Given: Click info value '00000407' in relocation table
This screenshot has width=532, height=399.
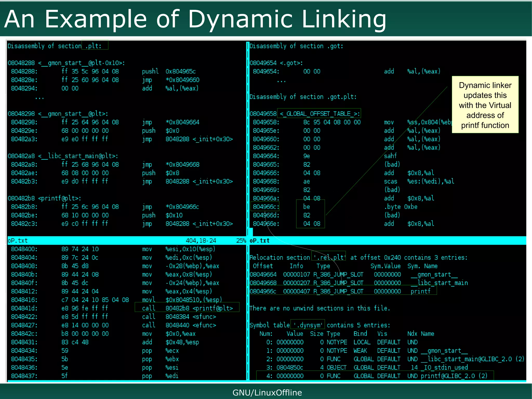Looking at the screenshot, I should click(297, 291).
